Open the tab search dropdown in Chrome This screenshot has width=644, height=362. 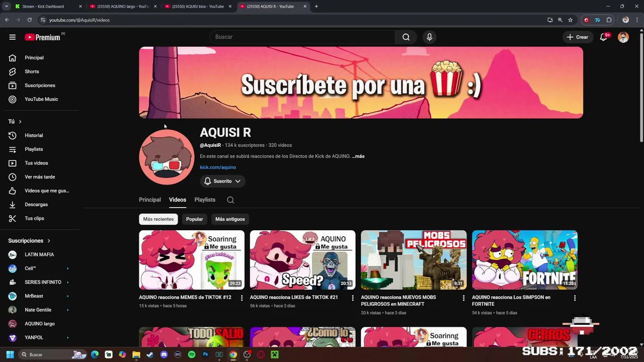pyautogui.click(x=6, y=7)
